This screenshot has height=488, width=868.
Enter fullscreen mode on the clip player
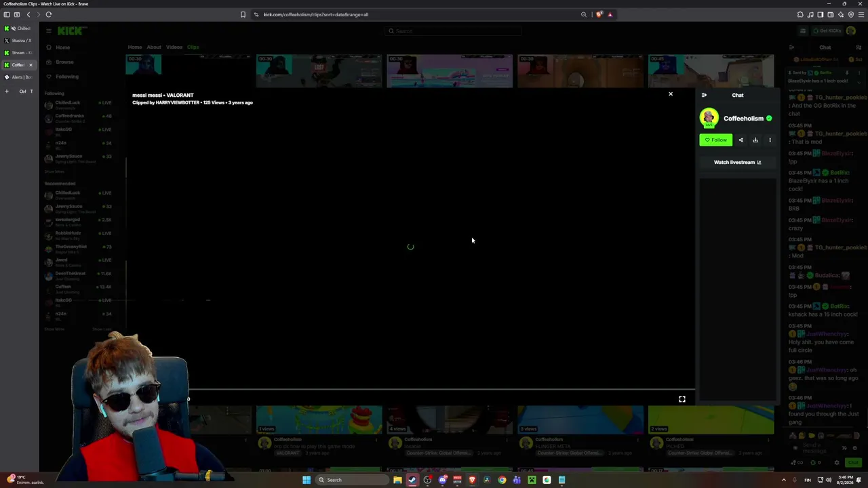click(682, 399)
